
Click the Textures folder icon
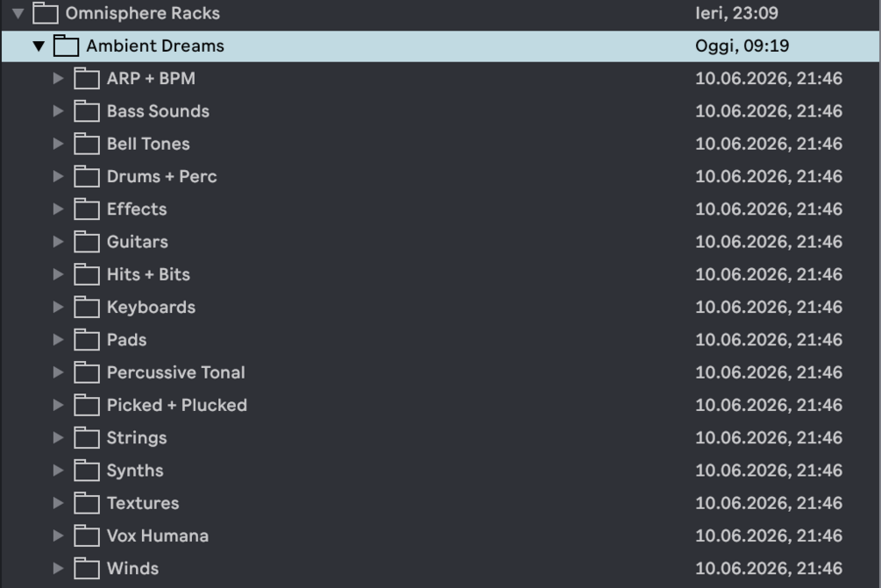point(87,503)
